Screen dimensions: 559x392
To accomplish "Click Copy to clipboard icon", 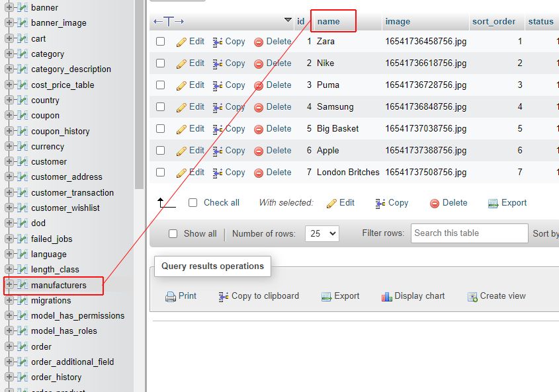I will [x=224, y=297].
